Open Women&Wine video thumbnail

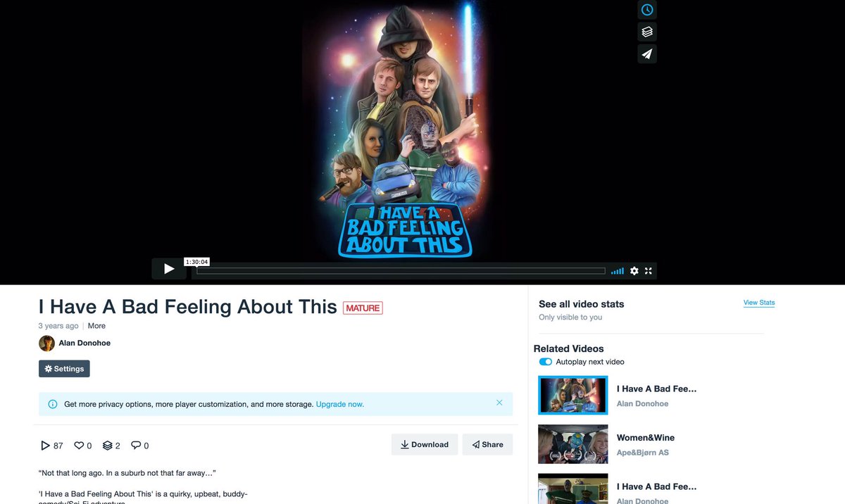click(573, 444)
